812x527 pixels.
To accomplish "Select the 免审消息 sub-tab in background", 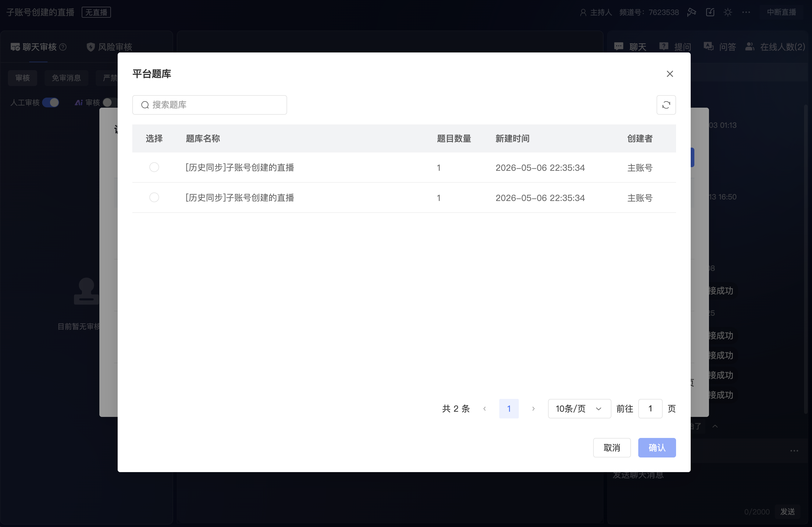I will (66, 78).
